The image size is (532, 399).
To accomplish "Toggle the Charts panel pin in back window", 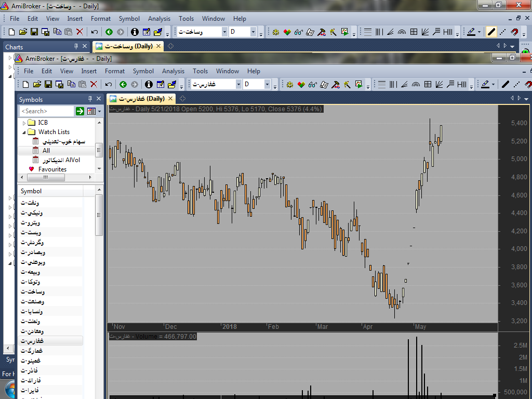I will (76, 46).
